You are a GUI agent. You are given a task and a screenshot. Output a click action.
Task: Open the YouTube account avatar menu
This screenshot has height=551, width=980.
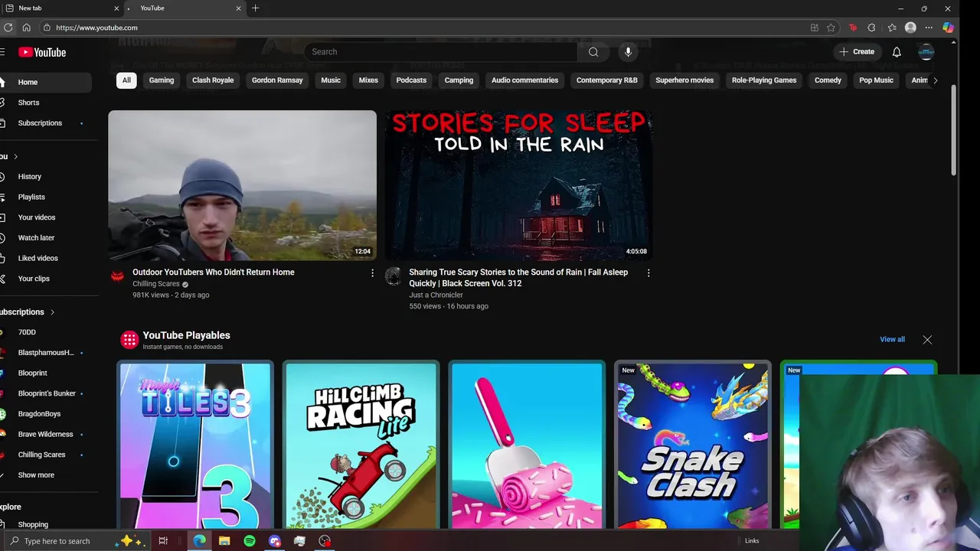click(926, 52)
